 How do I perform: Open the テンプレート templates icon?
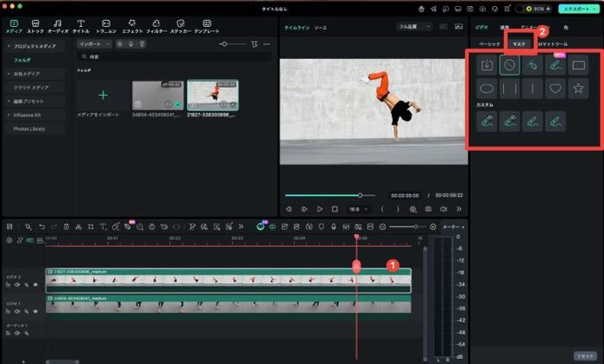tap(207, 26)
